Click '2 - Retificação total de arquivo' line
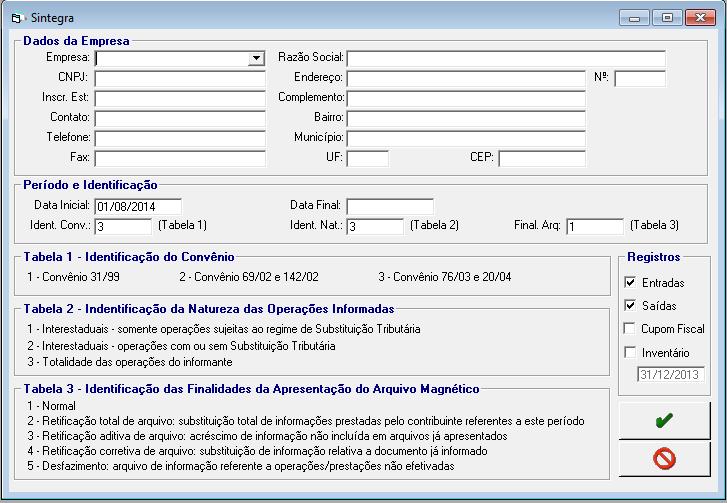Screen dimensions: 727x503 (x=306, y=421)
